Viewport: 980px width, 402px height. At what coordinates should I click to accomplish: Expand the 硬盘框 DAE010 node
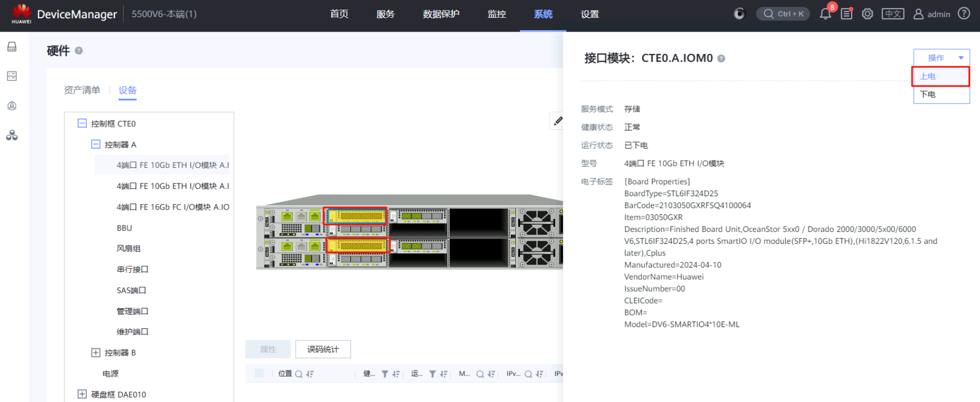pos(82,394)
